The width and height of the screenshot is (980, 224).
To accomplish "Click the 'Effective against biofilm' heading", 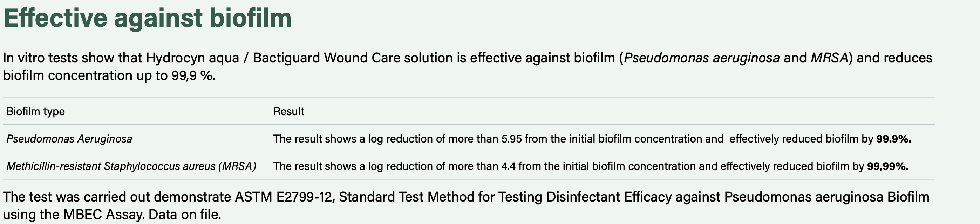I will 147,18.
